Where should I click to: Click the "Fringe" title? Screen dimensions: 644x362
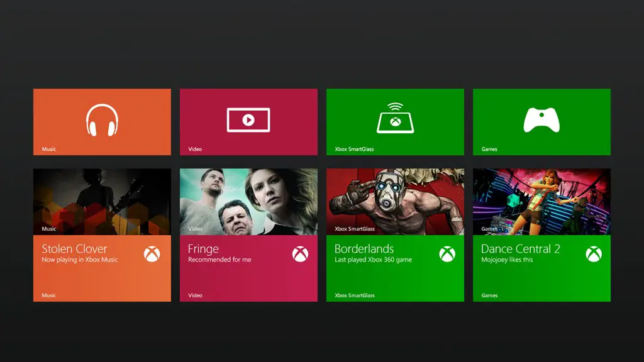pos(203,249)
